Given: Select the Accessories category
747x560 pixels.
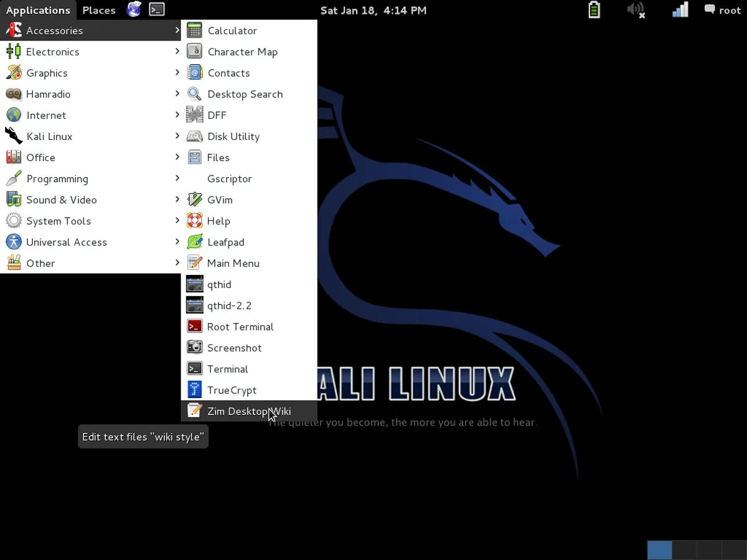Looking at the screenshot, I should point(91,30).
